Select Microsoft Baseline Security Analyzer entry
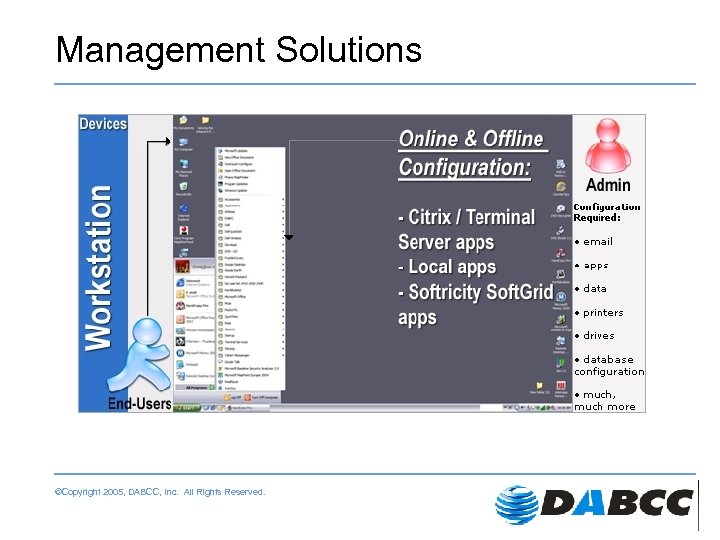The image size is (720, 540). [x=251, y=368]
